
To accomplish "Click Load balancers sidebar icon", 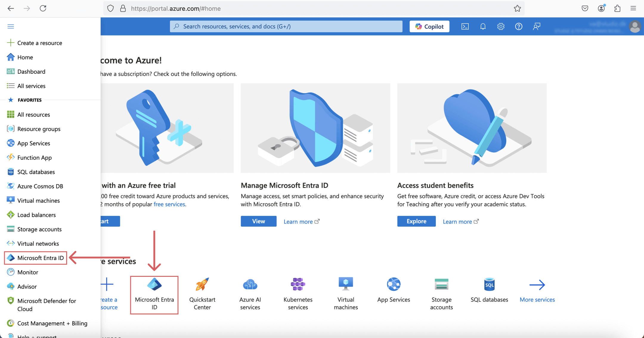I will 11,215.
